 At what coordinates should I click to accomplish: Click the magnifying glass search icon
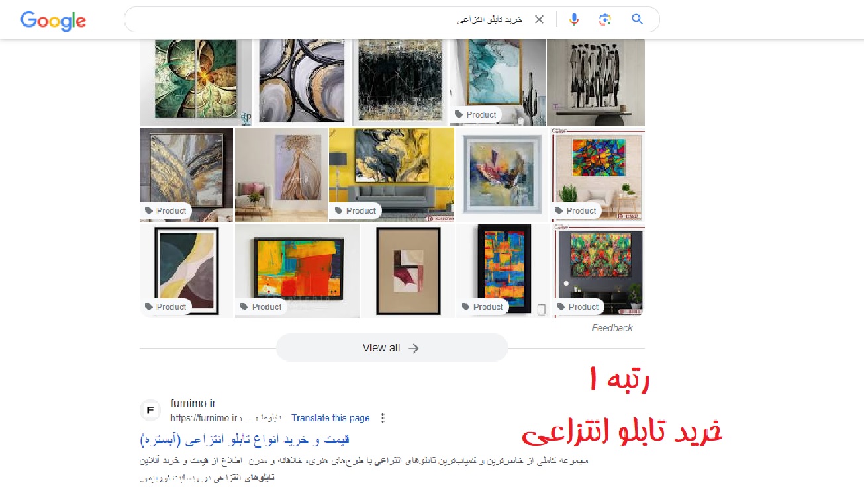click(637, 19)
